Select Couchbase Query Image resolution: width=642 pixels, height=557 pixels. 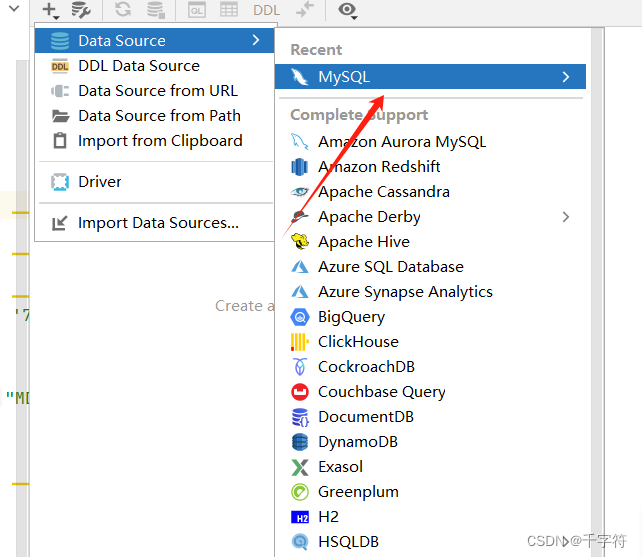(430, 392)
